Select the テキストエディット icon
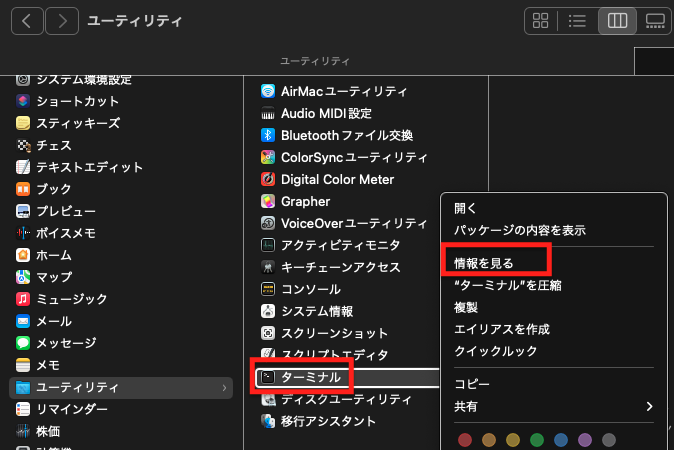 coord(23,167)
